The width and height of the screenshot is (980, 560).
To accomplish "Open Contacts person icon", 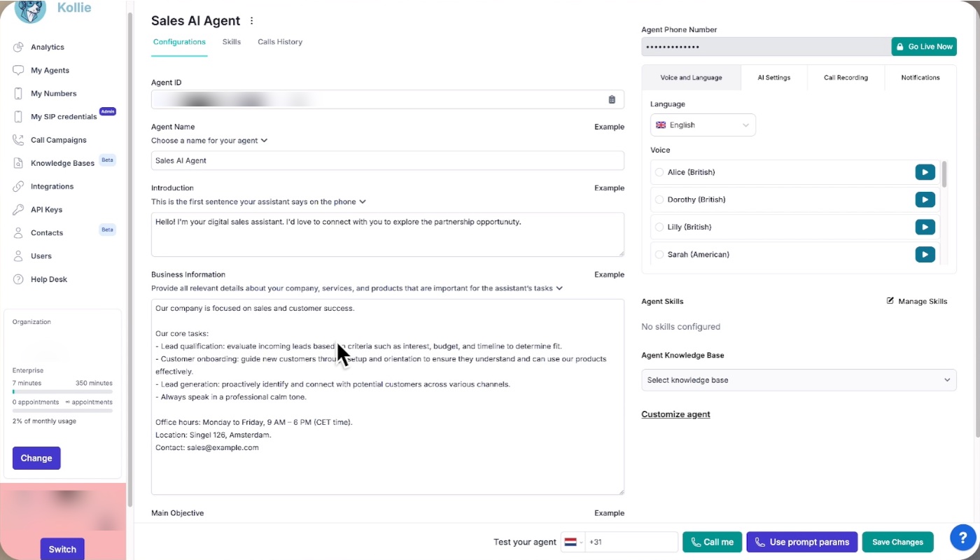I will [x=18, y=232].
